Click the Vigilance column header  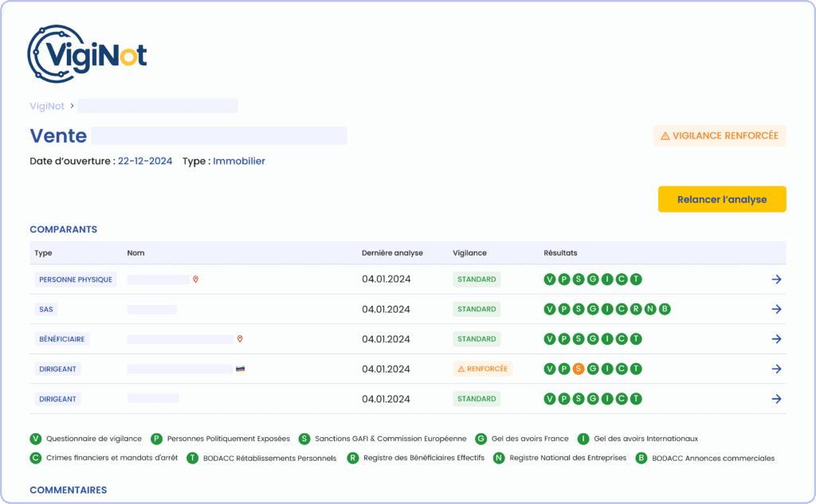[x=469, y=253]
